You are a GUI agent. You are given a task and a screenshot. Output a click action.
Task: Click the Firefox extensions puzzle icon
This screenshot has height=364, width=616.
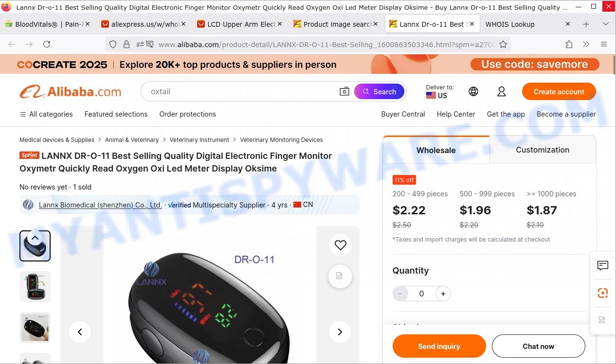569,44
